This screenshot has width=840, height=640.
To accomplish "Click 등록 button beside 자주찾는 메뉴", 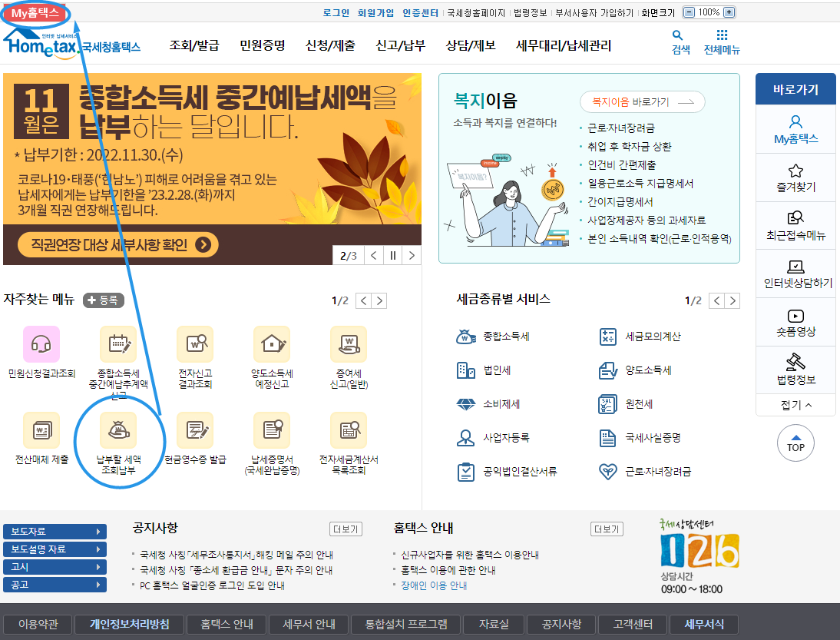I will [x=104, y=300].
